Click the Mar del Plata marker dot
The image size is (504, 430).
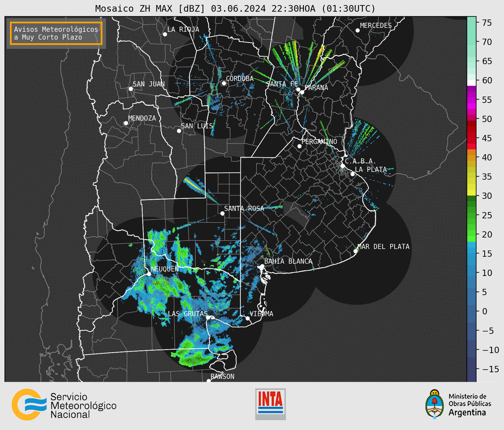click(356, 251)
